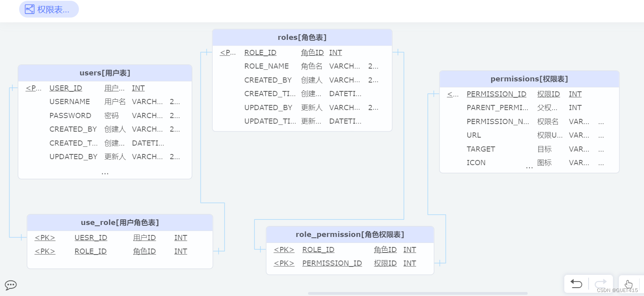Image resolution: width=644 pixels, height=296 pixels.
Task: Select the users[用户表] table header
Action: 105,73
